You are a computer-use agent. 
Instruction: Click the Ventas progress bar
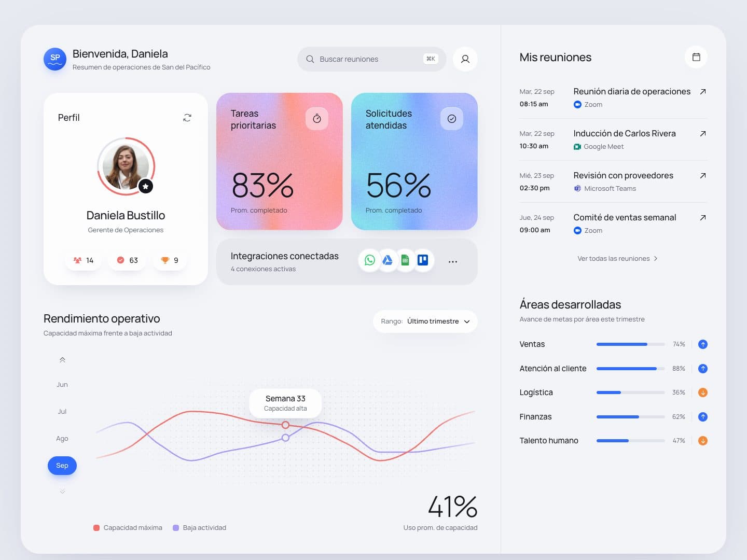[631, 344]
